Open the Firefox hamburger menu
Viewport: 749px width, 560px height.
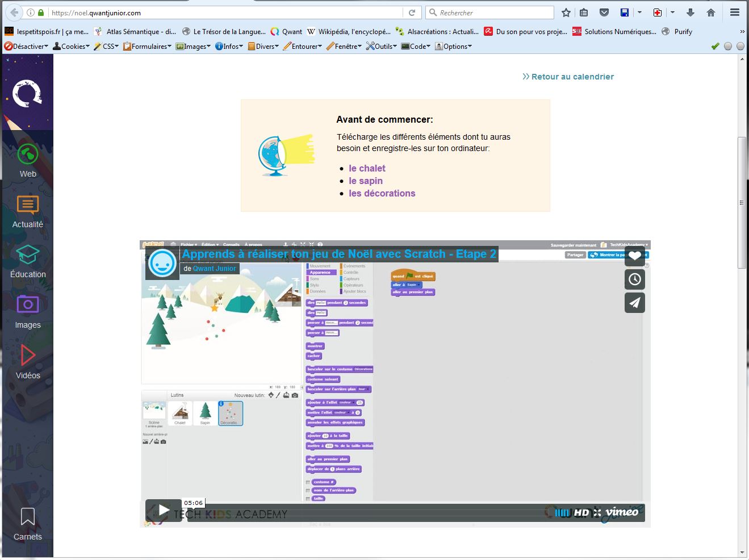734,12
